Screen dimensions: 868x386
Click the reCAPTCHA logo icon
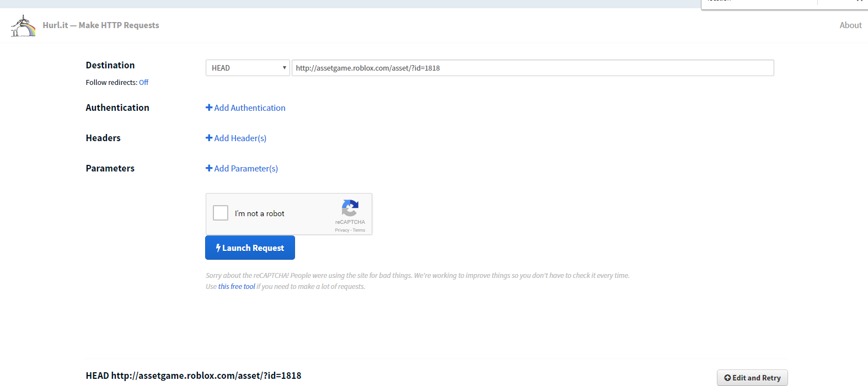(x=350, y=208)
